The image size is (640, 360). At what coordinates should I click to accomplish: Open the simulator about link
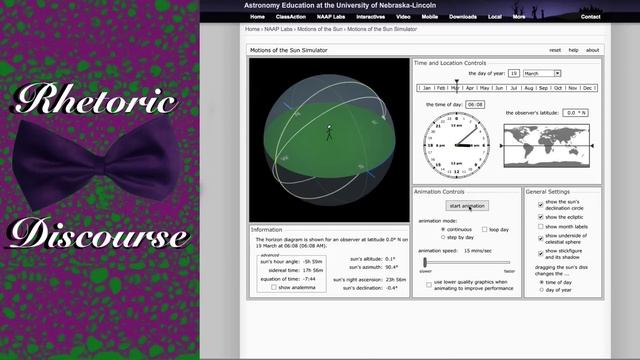(592, 50)
